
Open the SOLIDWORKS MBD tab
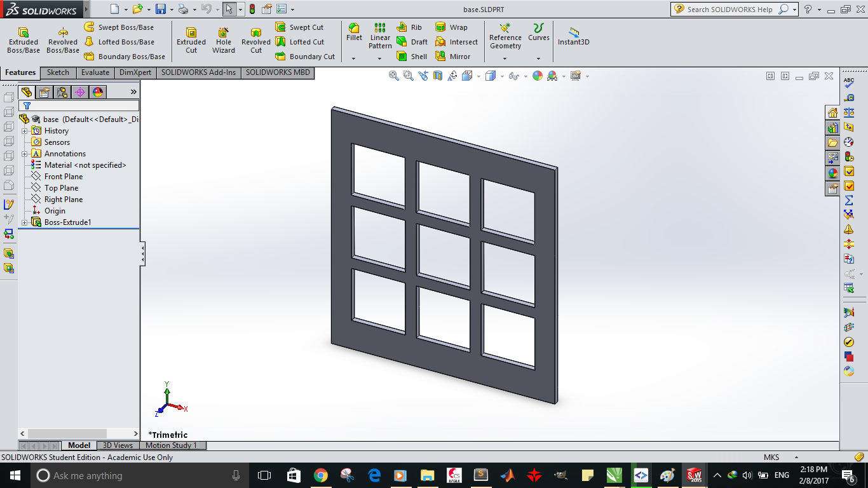coord(278,72)
